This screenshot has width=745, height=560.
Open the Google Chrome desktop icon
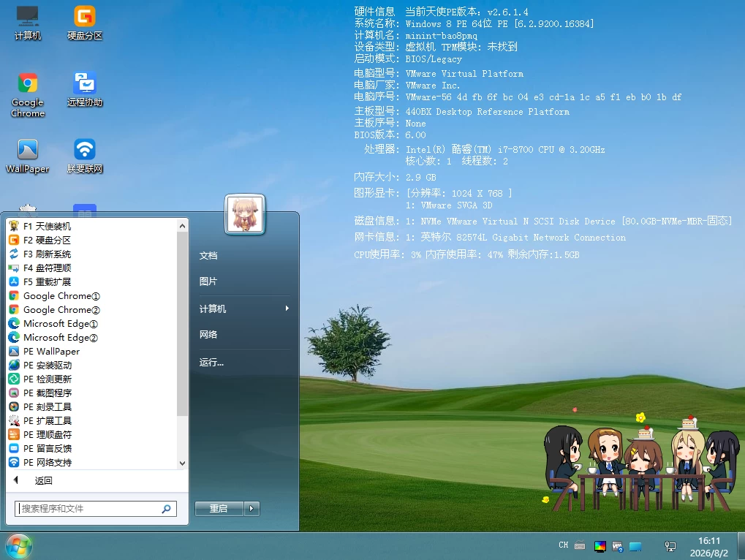click(x=28, y=95)
